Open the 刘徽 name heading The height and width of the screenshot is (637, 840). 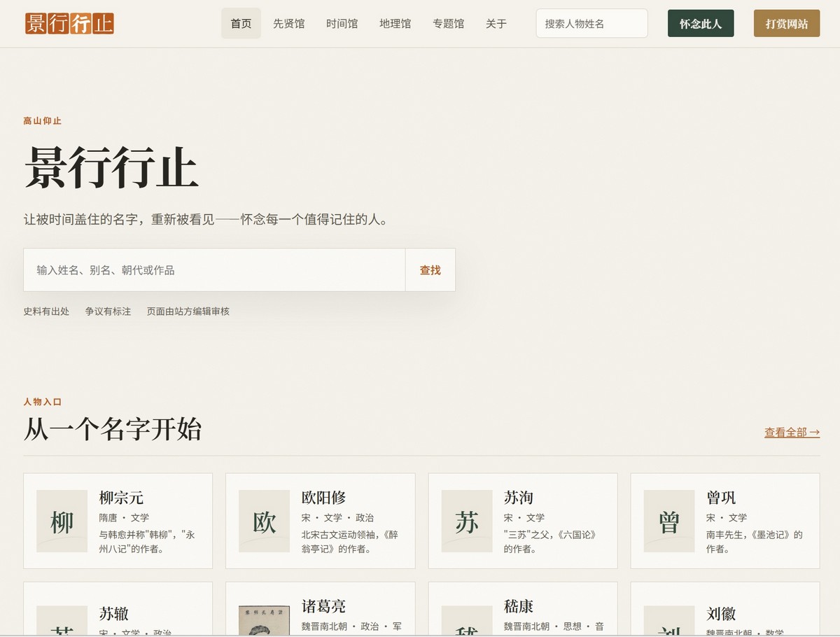tap(721, 614)
